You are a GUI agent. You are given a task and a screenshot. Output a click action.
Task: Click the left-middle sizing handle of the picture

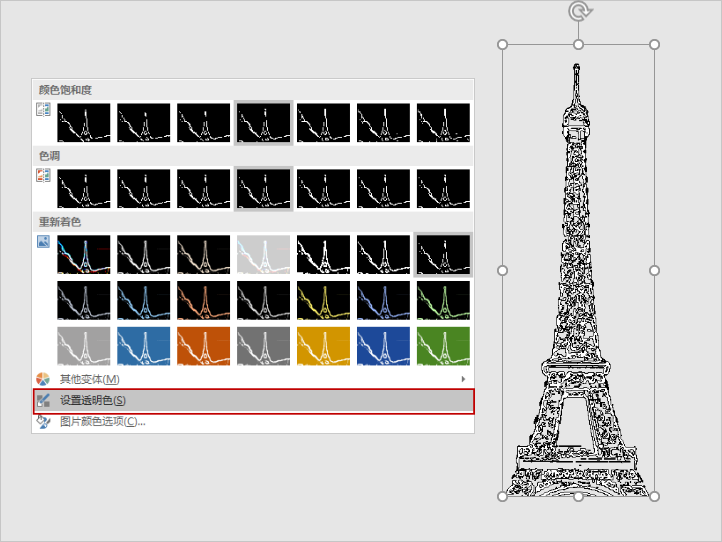(503, 270)
